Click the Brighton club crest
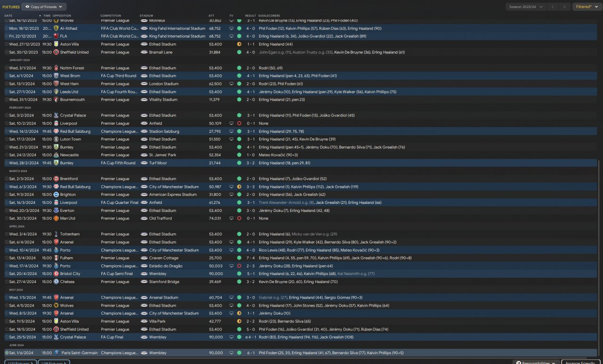This screenshot has height=364, width=603. [56, 194]
